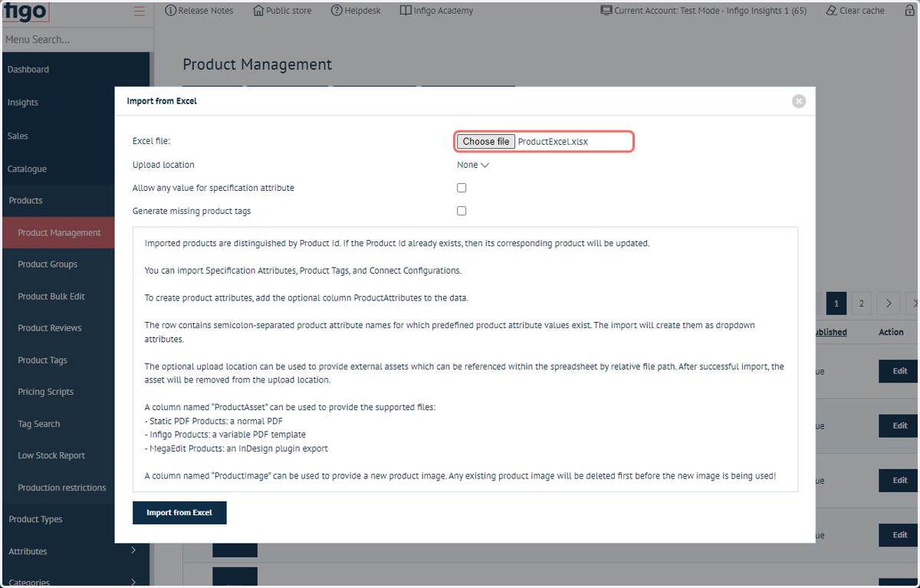Open Upload location None dropdown

tap(473, 165)
